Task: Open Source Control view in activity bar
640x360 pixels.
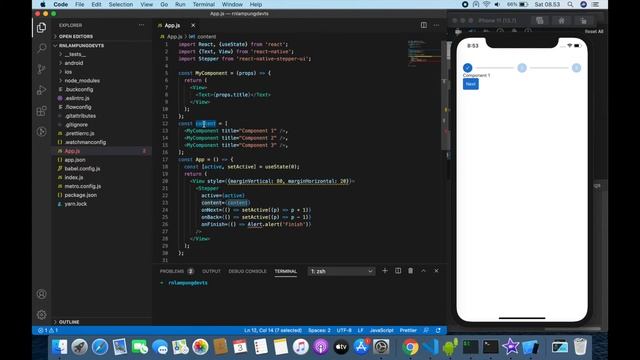Action: [41, 69]
